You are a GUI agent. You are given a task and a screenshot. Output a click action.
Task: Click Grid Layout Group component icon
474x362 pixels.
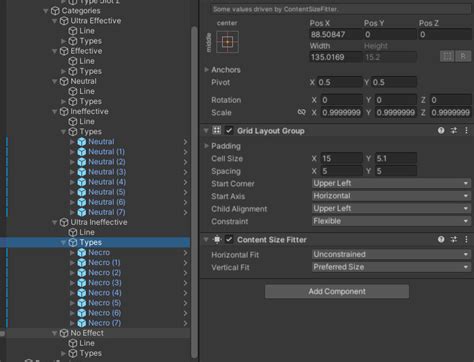pyautogui.click(x=217, y=130)
